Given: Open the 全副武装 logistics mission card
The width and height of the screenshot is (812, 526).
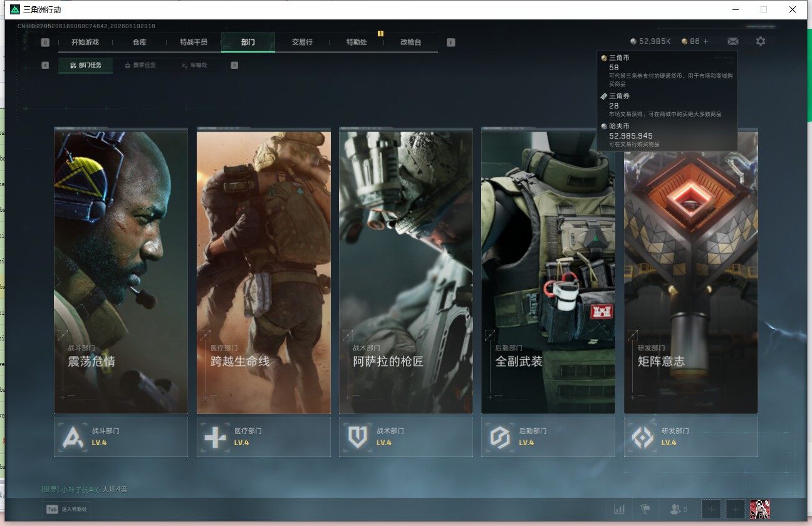Looking at the screenshot, I should (548, 272).
